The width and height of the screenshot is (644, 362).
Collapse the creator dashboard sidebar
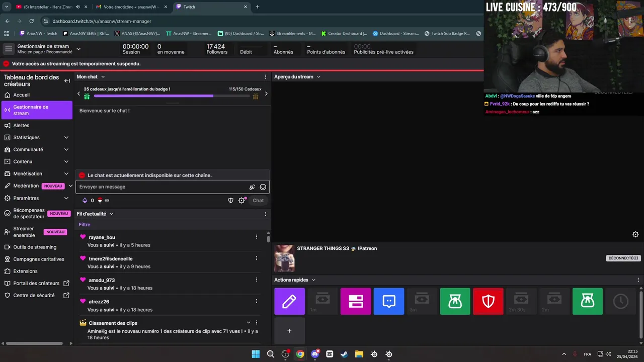tap(67, 80)
